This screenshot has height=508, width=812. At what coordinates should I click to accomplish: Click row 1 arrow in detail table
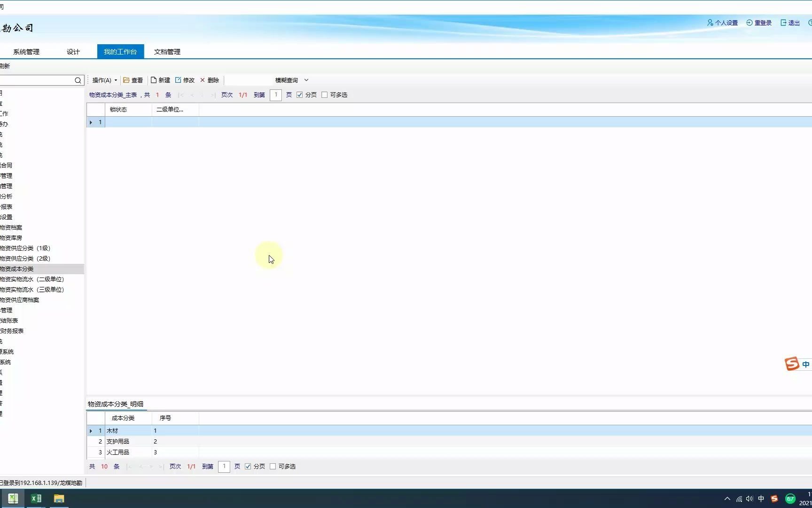click(x=91, y=431)
